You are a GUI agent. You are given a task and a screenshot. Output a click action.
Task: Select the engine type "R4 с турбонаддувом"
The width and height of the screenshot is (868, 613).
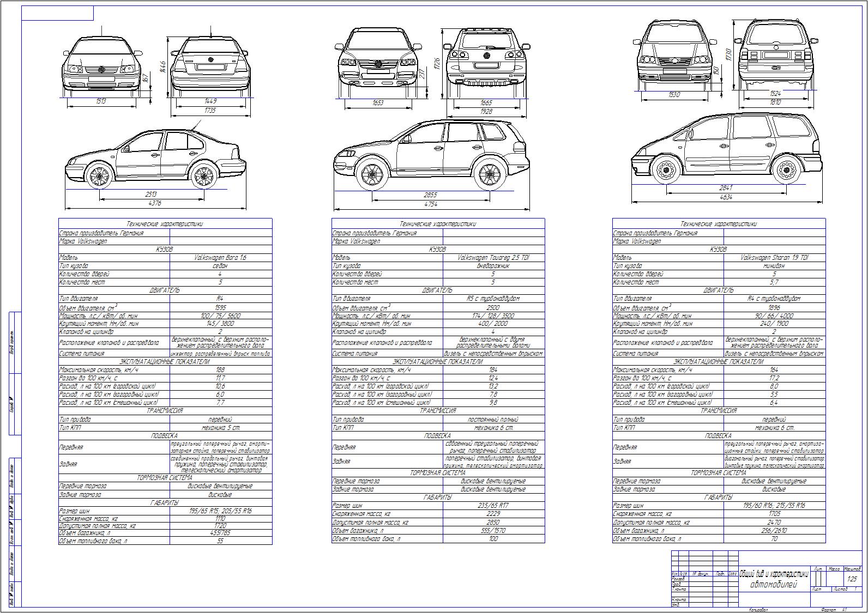pos(774,299)
